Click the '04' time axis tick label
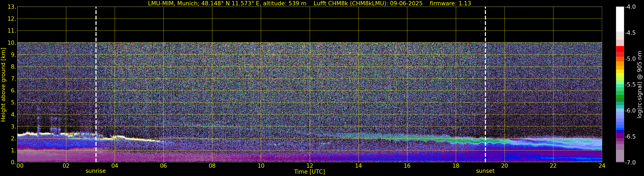644x176 pixels. (115, 166)
